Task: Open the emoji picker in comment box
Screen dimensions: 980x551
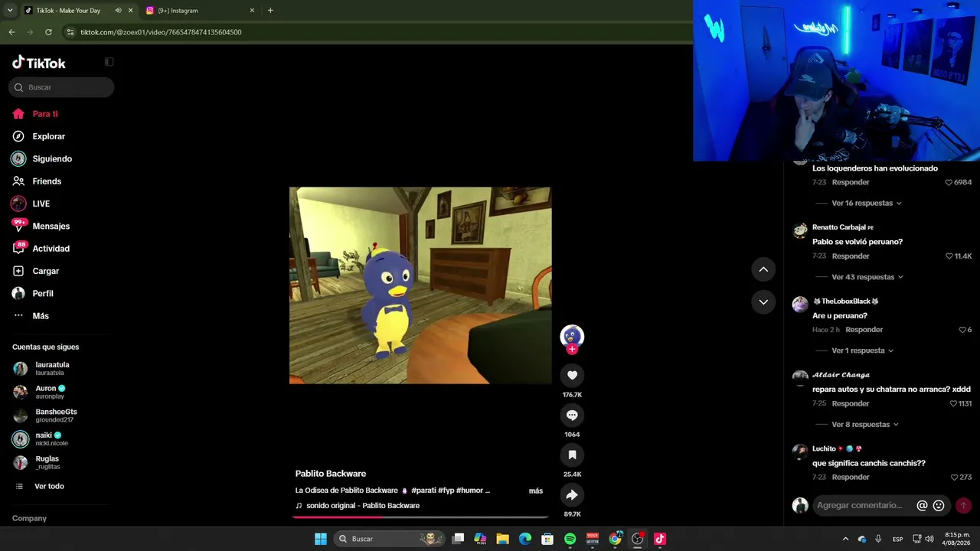Action: 939,505
